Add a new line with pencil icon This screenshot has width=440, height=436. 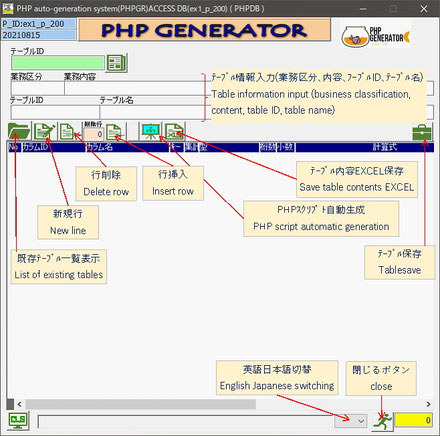click(45, 131)
